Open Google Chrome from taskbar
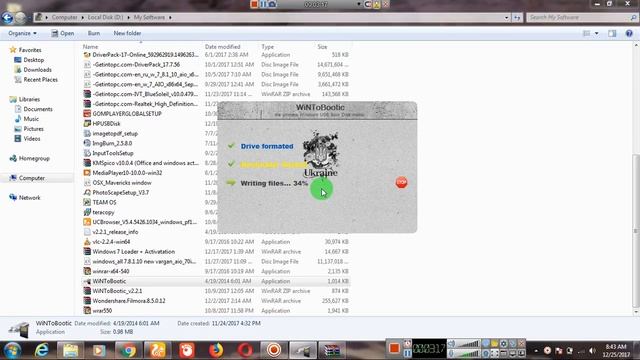 click(x=128, y=350)
